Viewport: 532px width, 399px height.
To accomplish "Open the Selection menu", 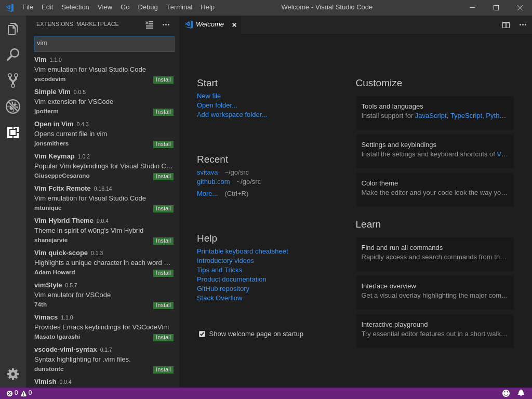I will tap(75, 7).
